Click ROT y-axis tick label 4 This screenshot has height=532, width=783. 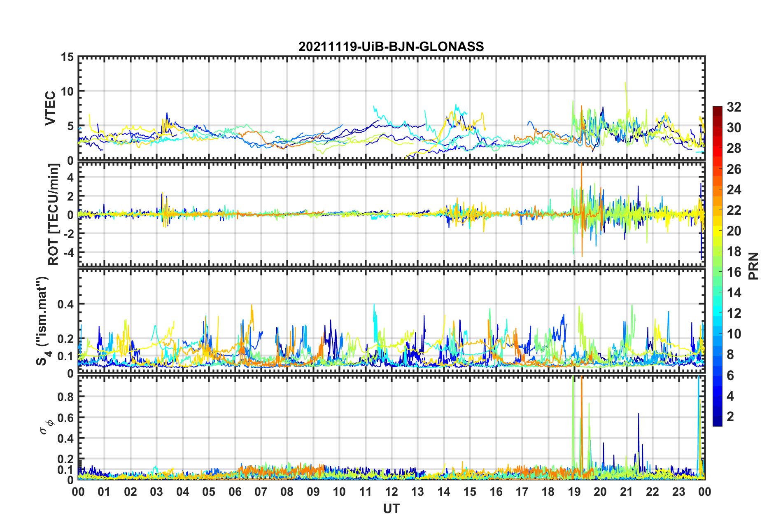[71, 177]
